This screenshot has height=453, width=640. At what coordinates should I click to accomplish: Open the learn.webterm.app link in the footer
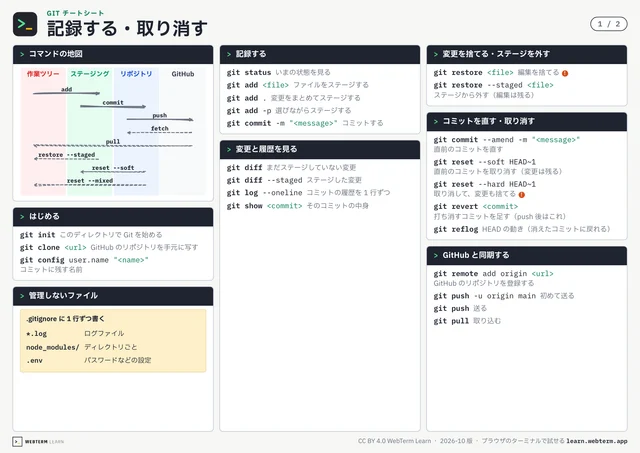coord(597,441)
